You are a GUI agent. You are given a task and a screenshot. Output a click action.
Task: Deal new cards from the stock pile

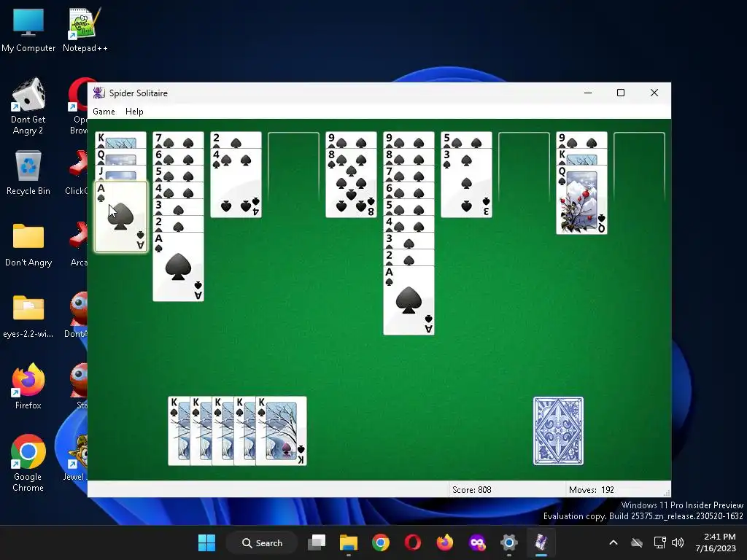pyautogui.click(x=558, y=430)
